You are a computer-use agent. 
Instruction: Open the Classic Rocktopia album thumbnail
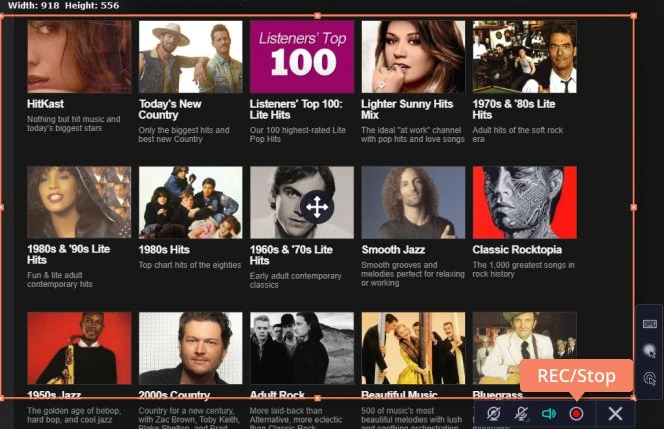coord(524,201)
